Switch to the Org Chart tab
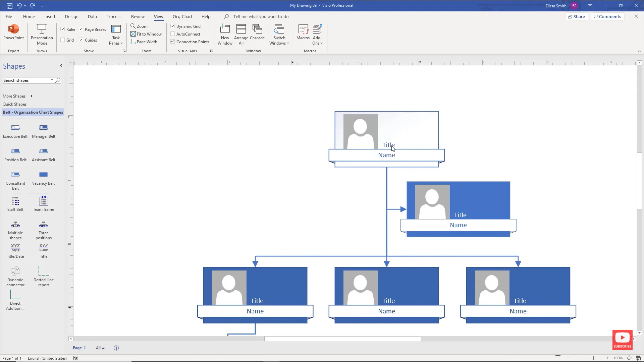 182,16
